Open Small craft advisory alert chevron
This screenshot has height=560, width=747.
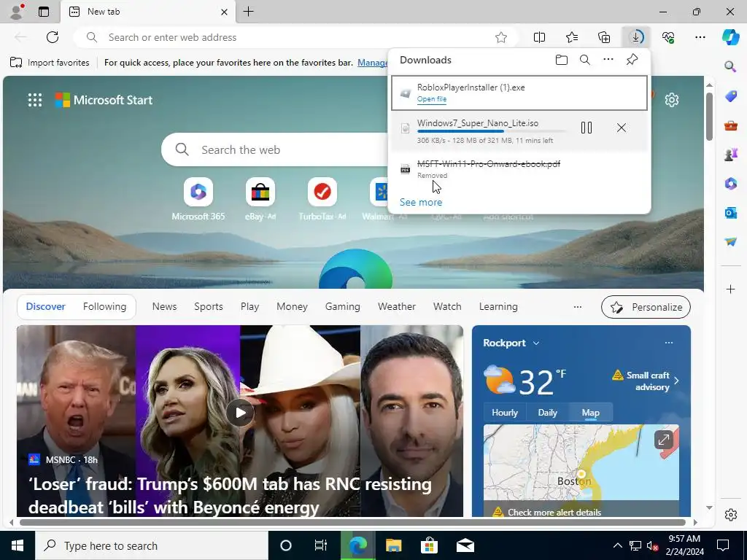click(x=676, y=381)
